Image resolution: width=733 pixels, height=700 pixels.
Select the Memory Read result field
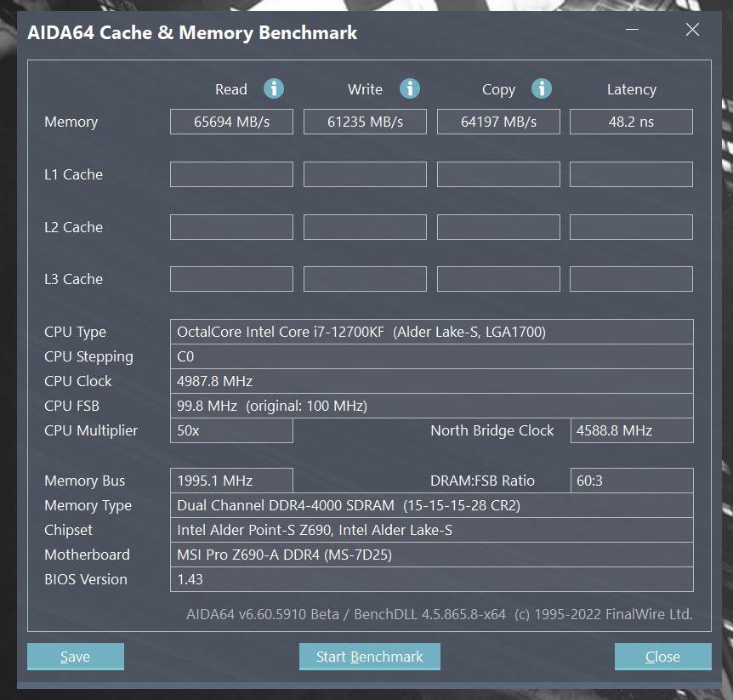tap(231, 122)
